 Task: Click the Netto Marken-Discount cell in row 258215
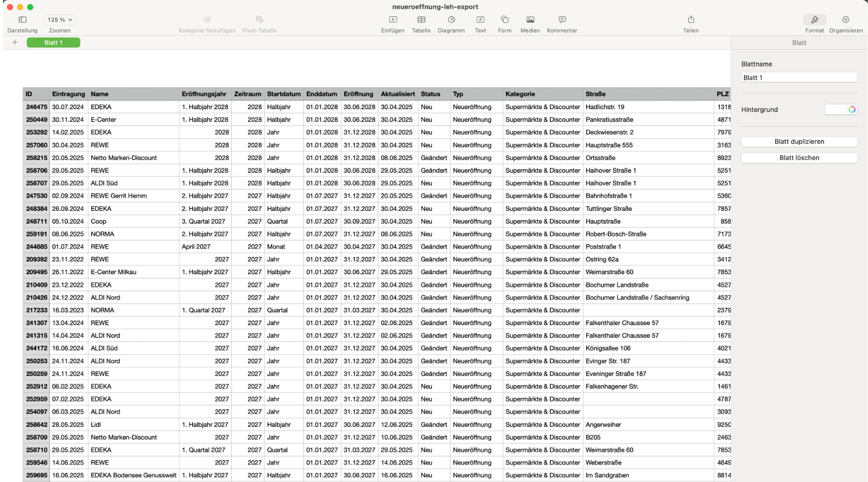(x=134, y=158)
